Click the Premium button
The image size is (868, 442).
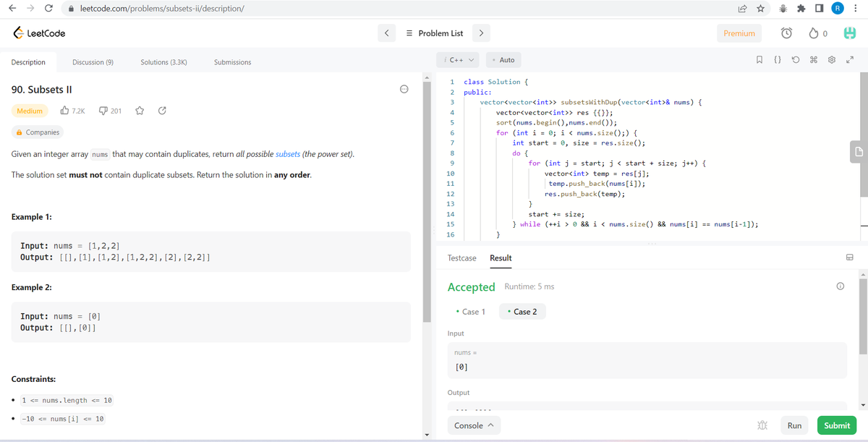tap(739, 33)
